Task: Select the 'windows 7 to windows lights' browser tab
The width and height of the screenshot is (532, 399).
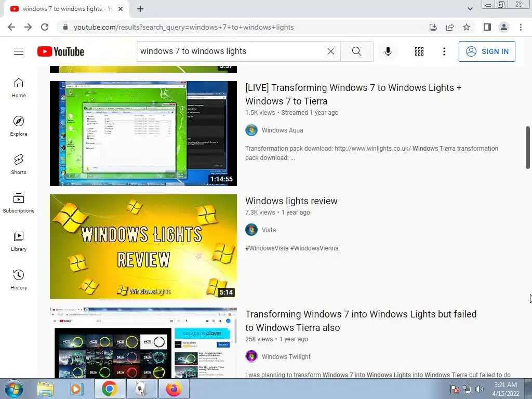Action: tap(66, 9)
